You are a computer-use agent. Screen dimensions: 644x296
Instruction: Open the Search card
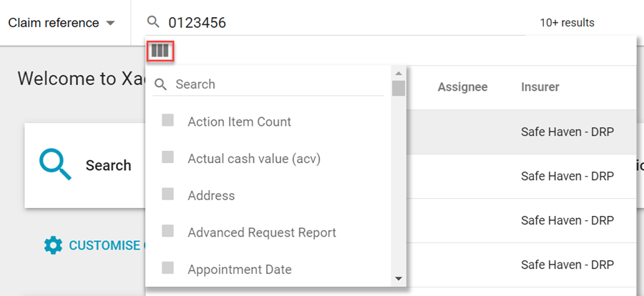84,165
